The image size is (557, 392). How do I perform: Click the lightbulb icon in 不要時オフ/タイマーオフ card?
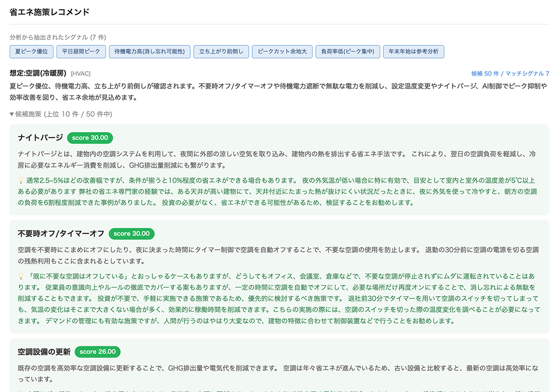point(21,276)
